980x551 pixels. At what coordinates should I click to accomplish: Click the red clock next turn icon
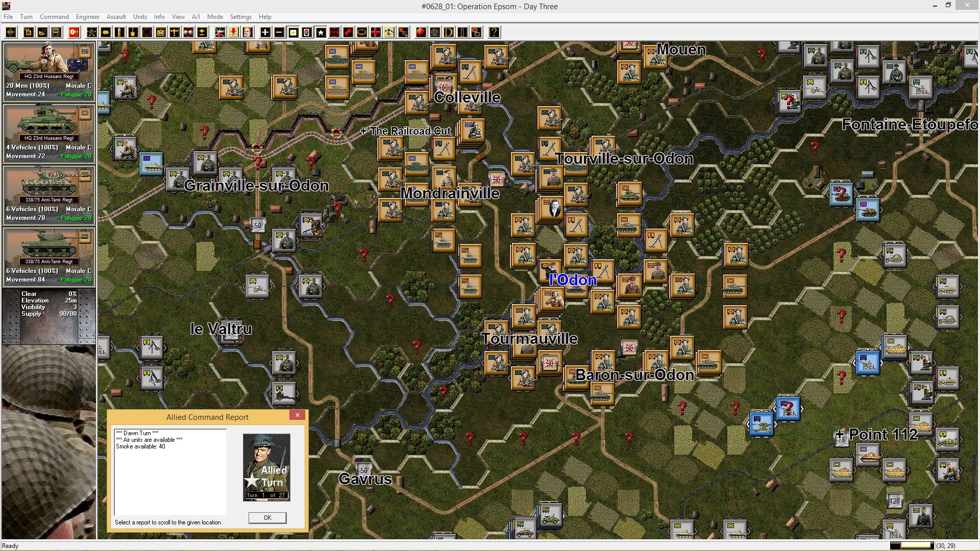(x=74, y=32)
